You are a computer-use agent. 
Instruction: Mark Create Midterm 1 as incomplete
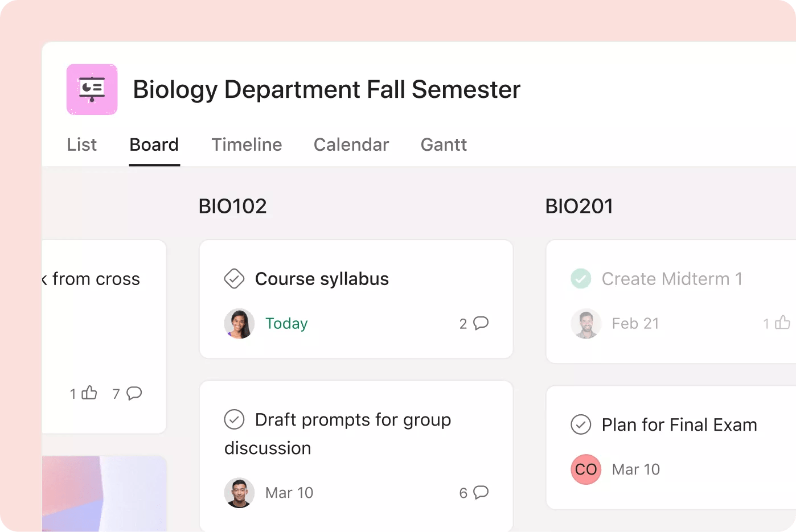581,279
